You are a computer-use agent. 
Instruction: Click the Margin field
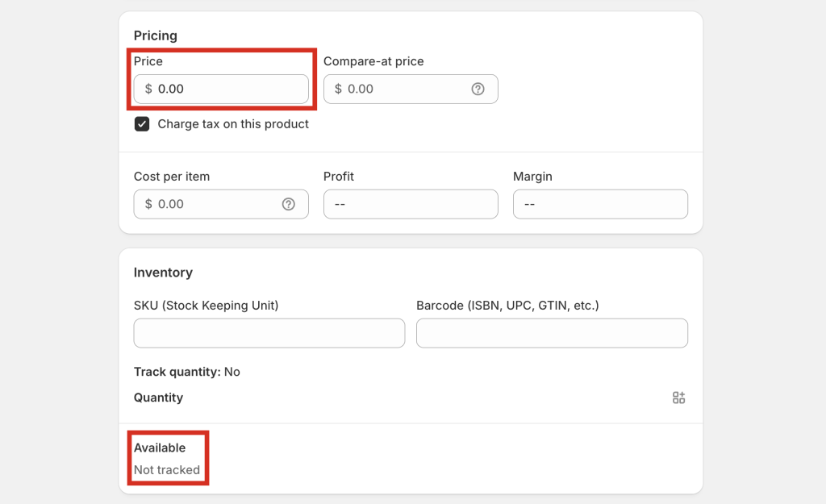[x=600, y=204]
